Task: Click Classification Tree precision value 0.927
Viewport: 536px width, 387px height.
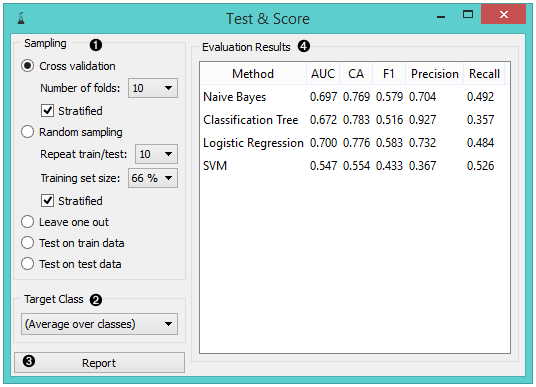Action: coord(423,120)
